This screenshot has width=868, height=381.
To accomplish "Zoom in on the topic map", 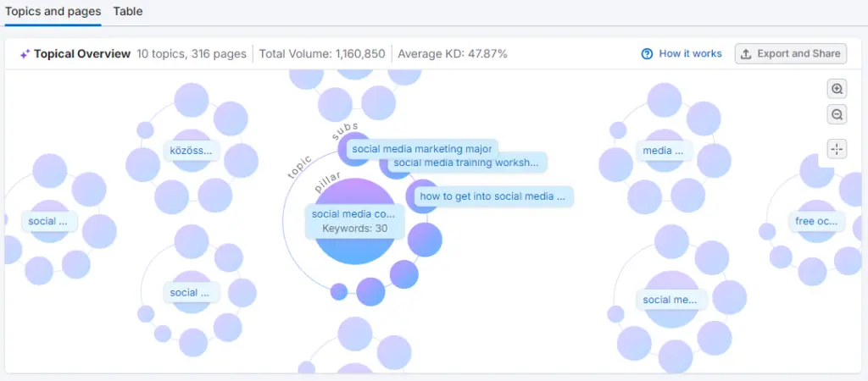I will click(837, 89).
